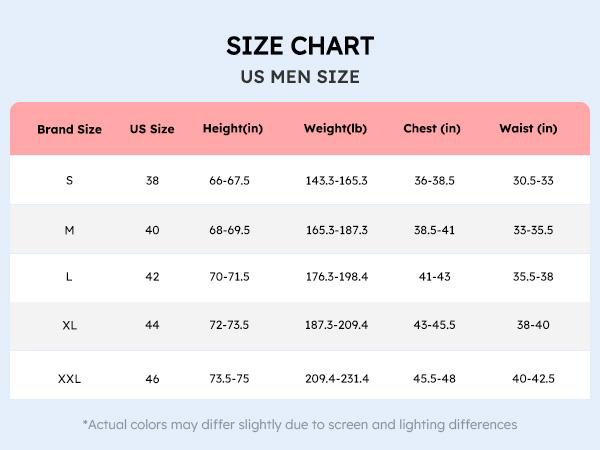The width and height of the screenshot is (600, 450).
Task: Select the XL brand size cell
Action: [x=69, y=326]
